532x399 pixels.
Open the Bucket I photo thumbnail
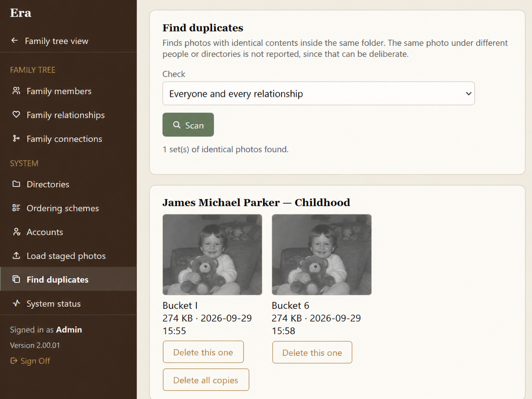click(x=212, y=255)
